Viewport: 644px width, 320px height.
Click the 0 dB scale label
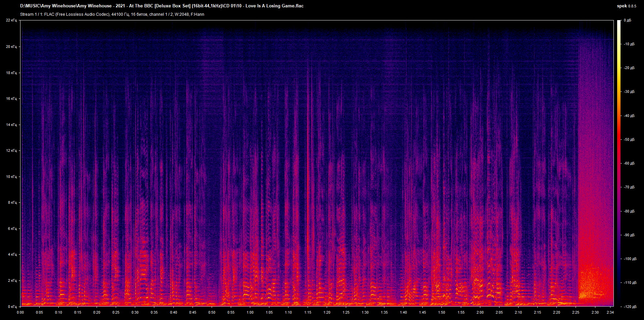pyautogui.click(x=627, y=20)
